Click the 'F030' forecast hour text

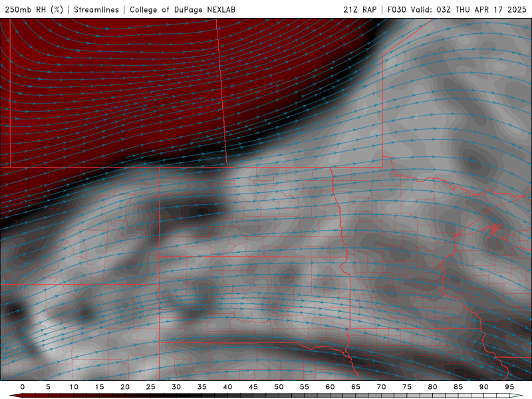point(396,9)
